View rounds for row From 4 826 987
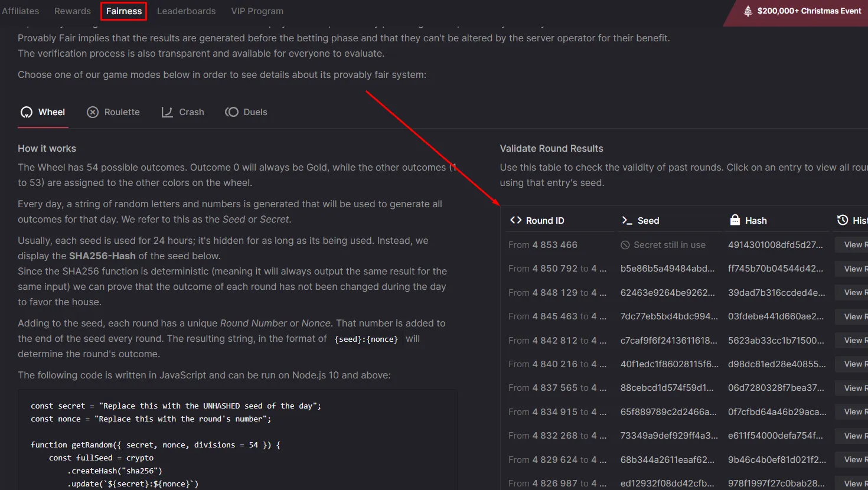Screen dimensions: 868x490 (851, 484)
